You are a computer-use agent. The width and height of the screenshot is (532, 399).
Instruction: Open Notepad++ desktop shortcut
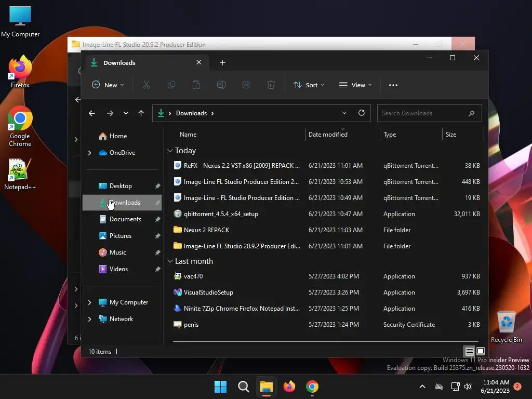pos(20,174)
